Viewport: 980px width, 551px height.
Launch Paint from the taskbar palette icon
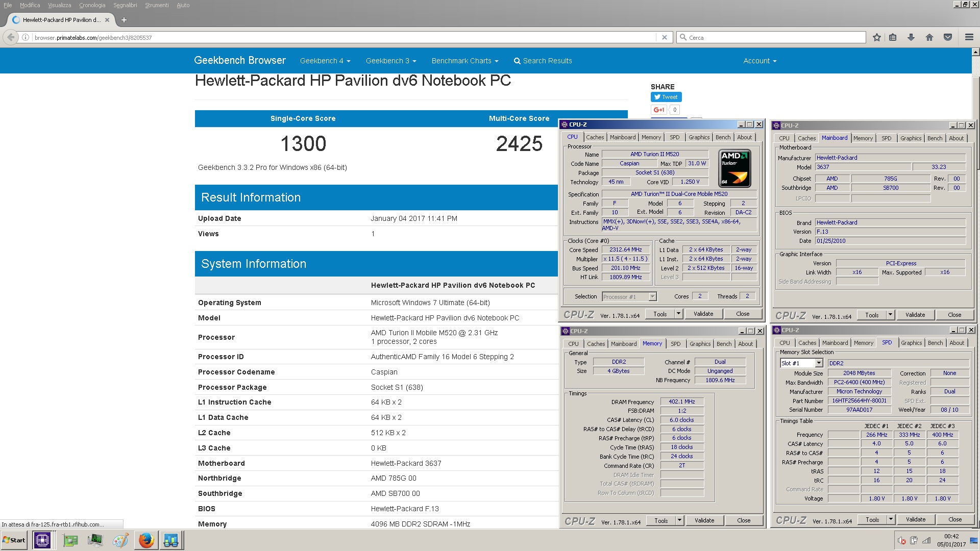(120, 540)
